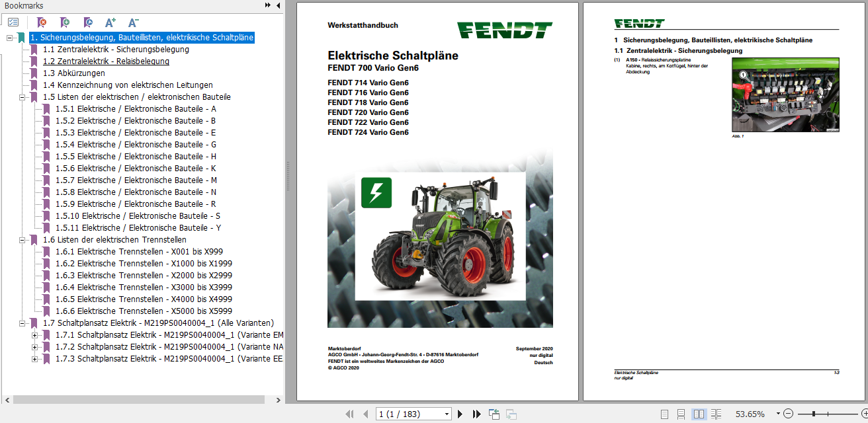Image resolution: width=868 pixels, height=423 pixels.
Task: Click the expand panel double-arrow icon
Action: point(268,5)
